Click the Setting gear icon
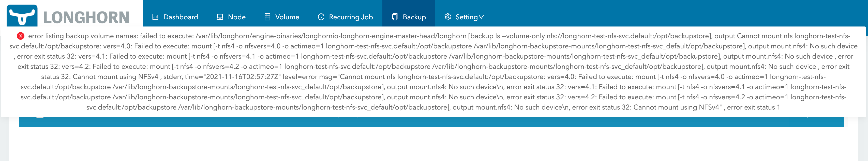Image resolution: width=868 pixels, height=161 pixels. pos(447,16)
